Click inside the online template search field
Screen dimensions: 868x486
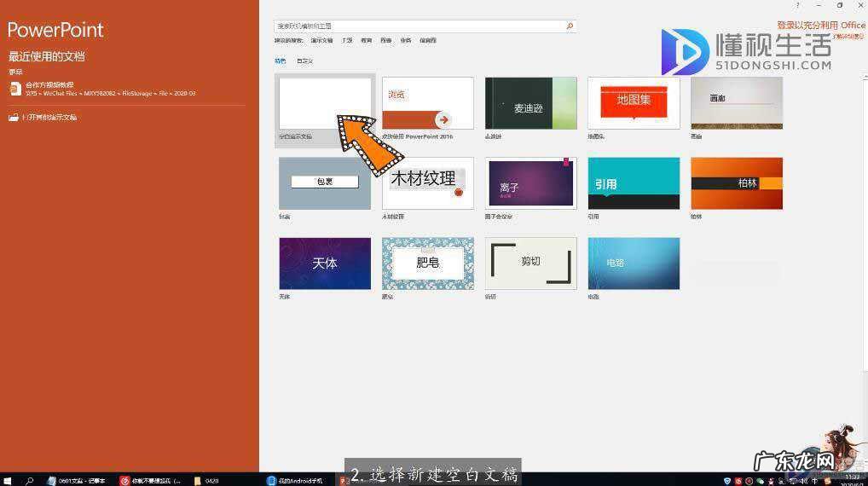pyautogui.click(x=418, y=26)
